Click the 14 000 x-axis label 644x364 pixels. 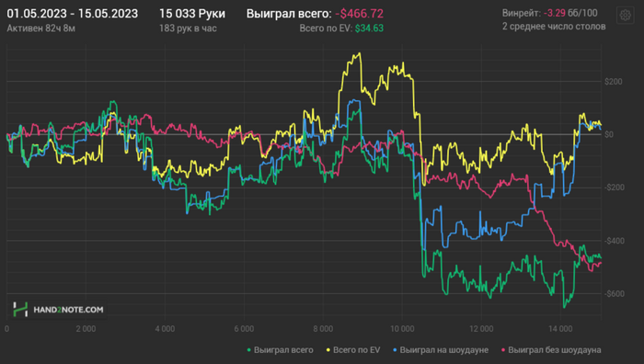click(x=560, y=329)
